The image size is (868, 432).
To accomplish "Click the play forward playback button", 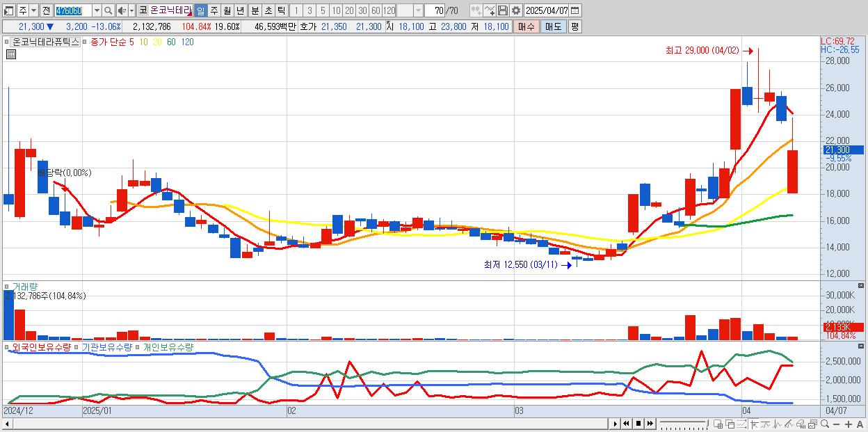I will coord(615,424).
